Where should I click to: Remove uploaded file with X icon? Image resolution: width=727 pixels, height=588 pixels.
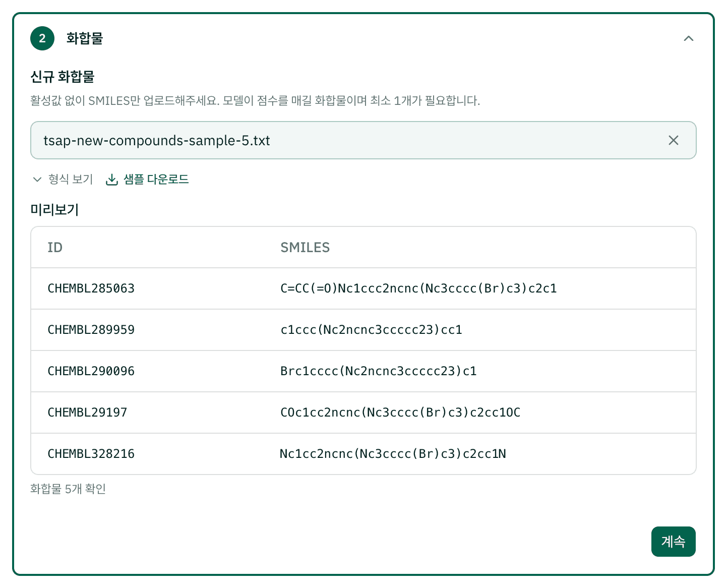[673, 140]
